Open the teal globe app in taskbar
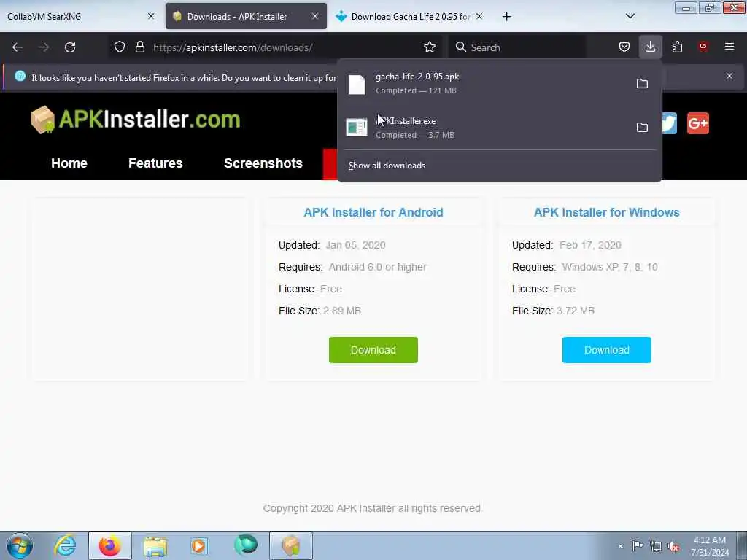 246,545
